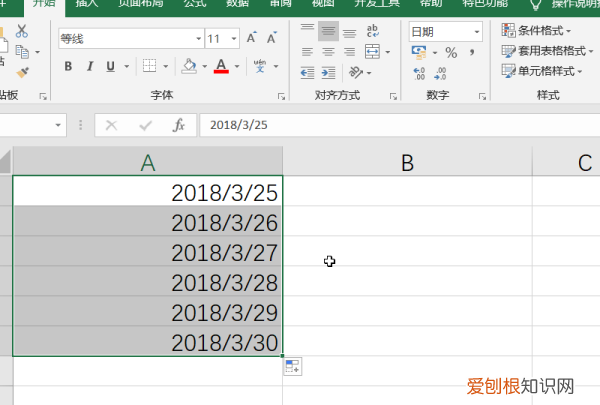Confirm entry with the checkmark button
The width and height of the screenshot is (600, 405).
click(x=145, y=125)
